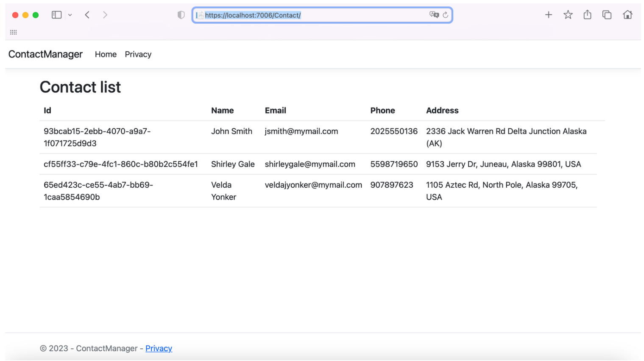
Task: Select the Shirley Gale name cell
Action: coord(233,164)
